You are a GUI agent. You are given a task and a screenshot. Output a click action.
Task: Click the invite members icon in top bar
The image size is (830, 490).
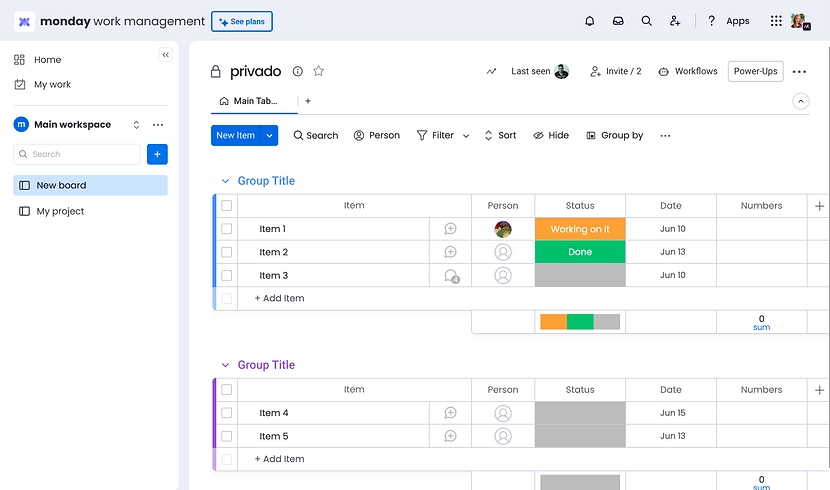click(x=674, y=21)
